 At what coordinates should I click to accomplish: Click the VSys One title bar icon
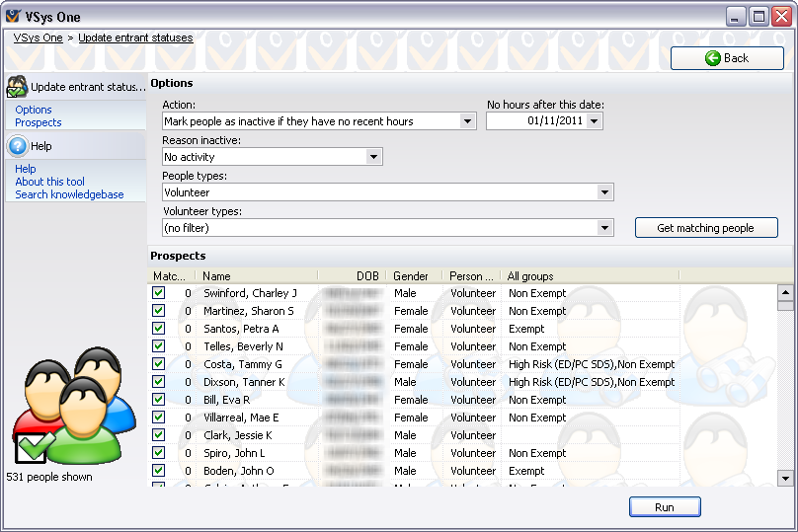click(x=13, y=16)
